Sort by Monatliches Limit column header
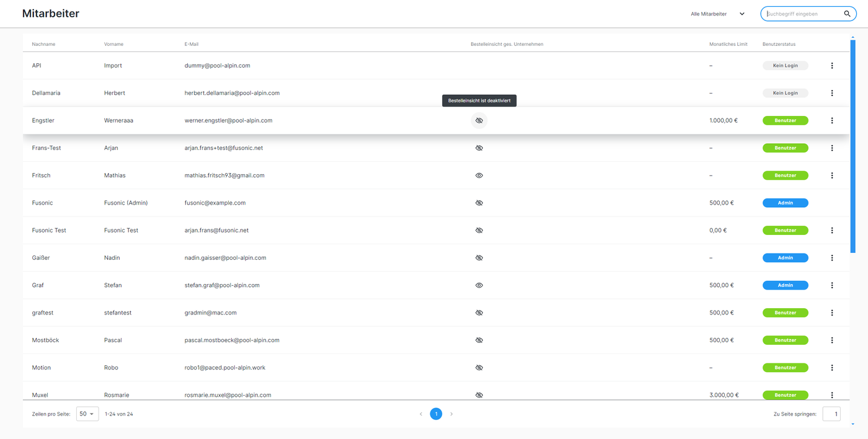The image size is (868, 439). click(728, 44)
